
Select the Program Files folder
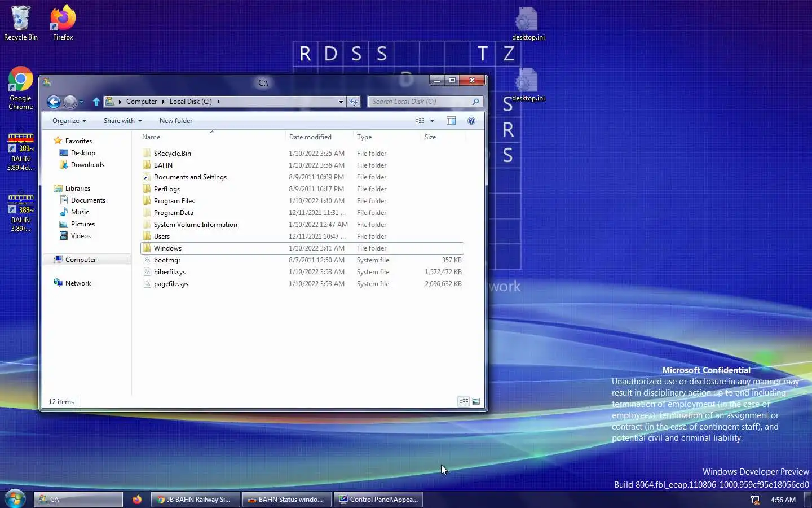[x=302, y=201]
